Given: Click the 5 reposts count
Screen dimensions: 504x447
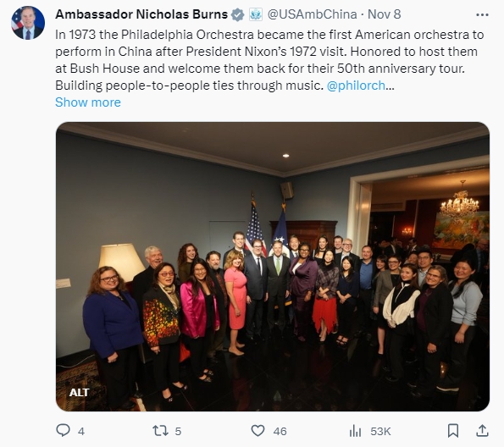Looking at the screenshot, I should coord(178,431).
